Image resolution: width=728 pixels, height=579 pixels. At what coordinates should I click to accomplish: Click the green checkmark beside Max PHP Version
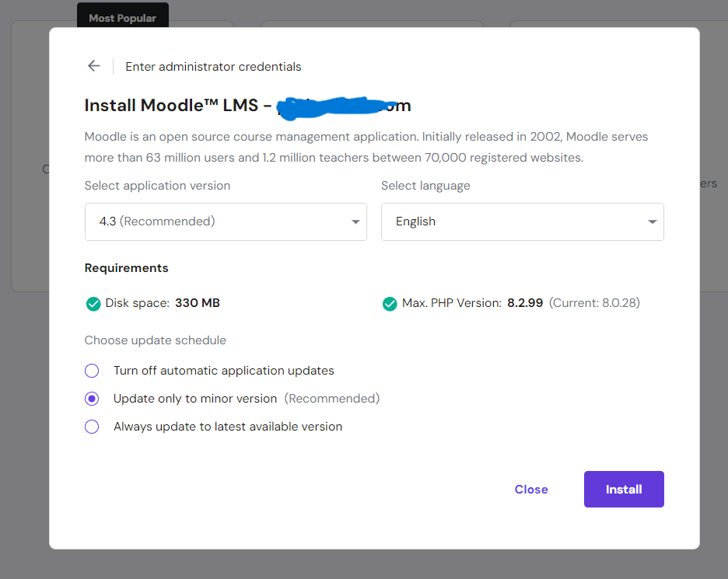(x=390, y=303)
